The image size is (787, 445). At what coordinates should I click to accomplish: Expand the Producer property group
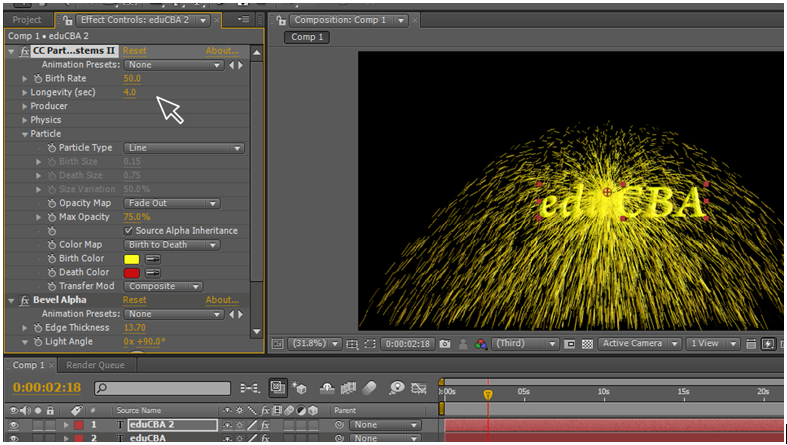25,106
